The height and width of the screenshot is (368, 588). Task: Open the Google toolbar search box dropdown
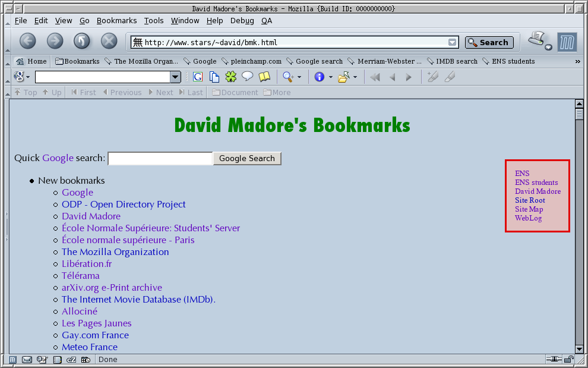coord(175,77)
